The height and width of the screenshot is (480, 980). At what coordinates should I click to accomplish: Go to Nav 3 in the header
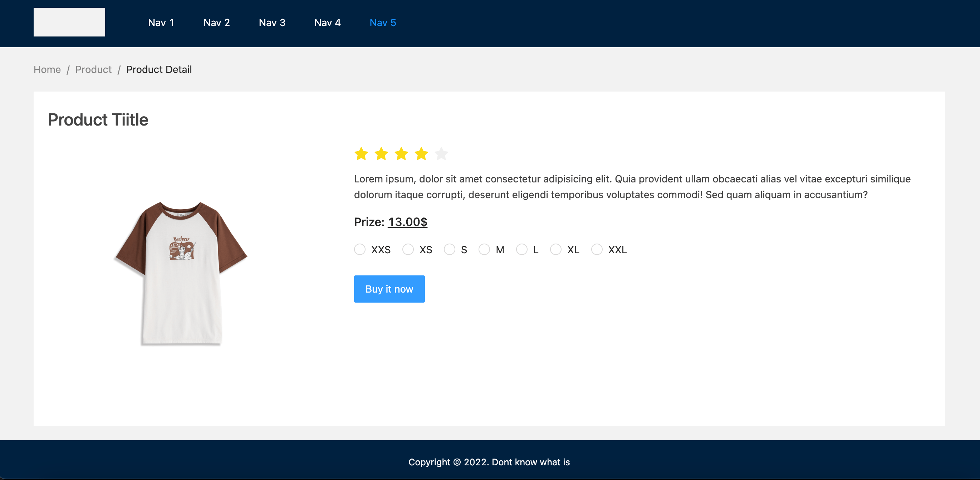tap(271, 23)
